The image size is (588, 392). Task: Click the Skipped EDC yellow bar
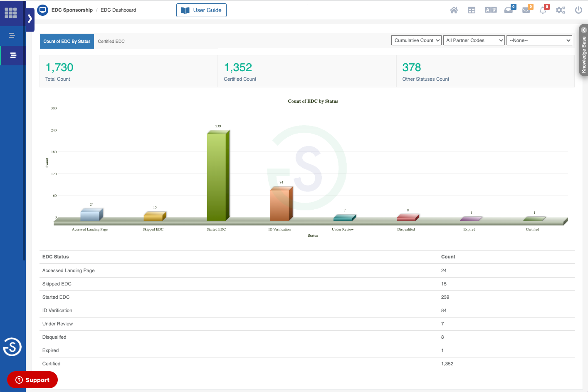coord(155,216)
